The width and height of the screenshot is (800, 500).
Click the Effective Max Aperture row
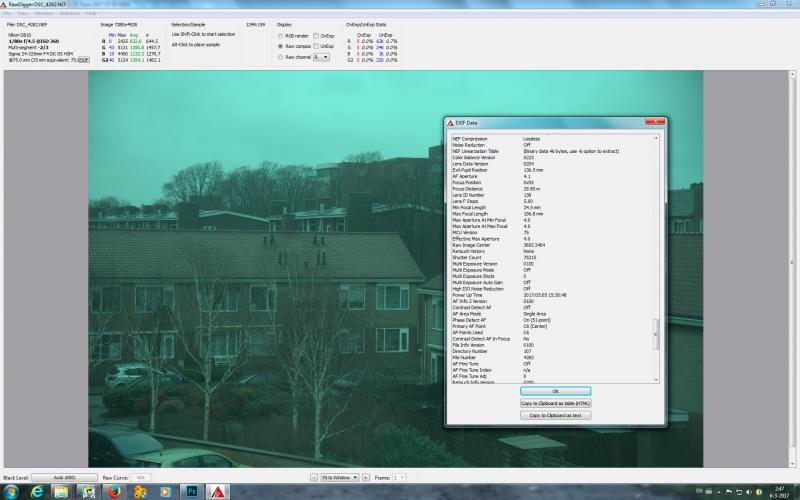point(554,239)
